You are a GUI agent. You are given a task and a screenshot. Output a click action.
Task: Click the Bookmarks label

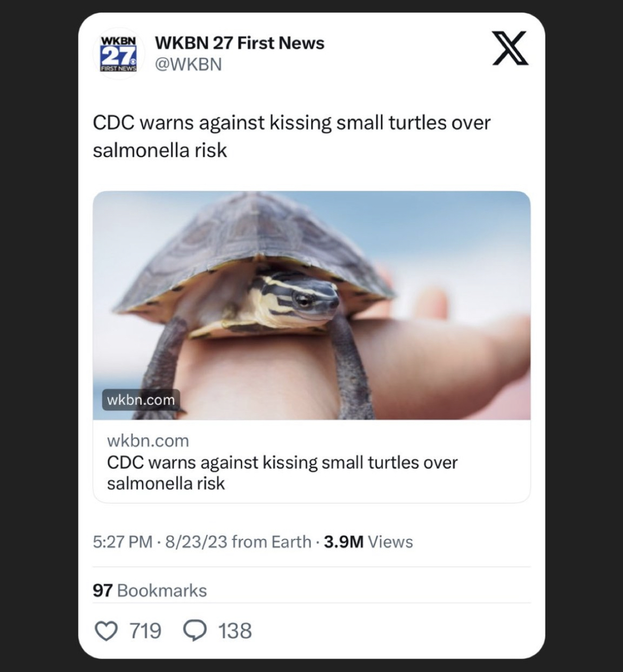(x=162, y=591)
